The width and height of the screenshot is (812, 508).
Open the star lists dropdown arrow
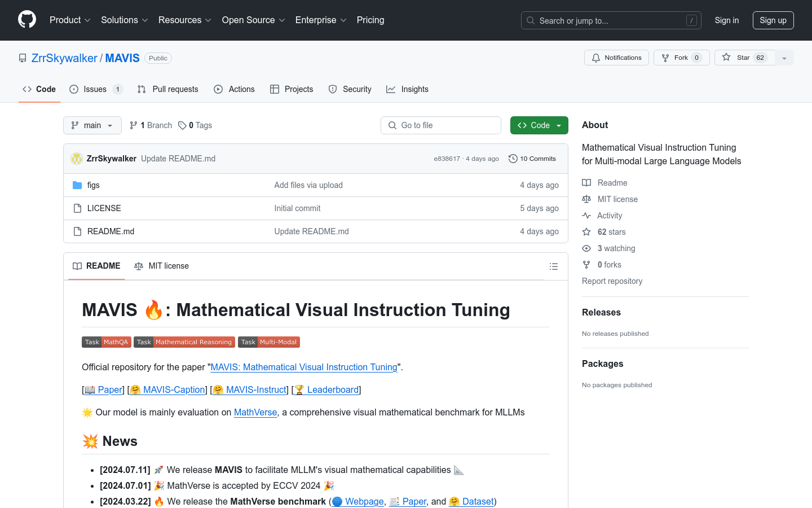point(784,58)
